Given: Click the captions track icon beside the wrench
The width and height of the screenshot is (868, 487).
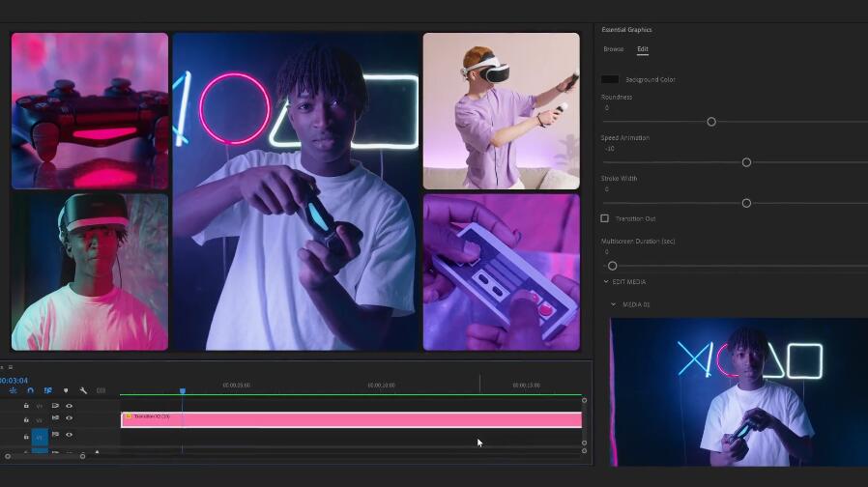Looking at the screenshot, I should (x=101, y=390).
